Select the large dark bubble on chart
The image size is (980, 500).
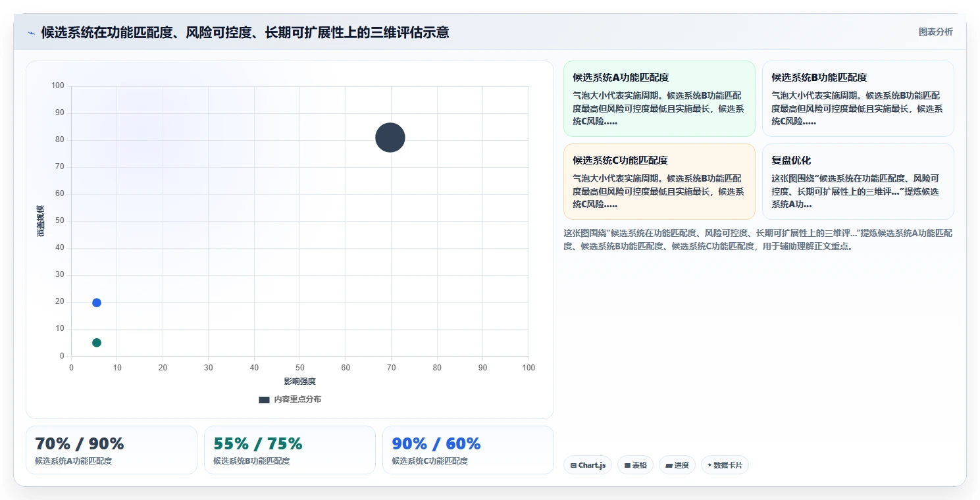(390, 137)
